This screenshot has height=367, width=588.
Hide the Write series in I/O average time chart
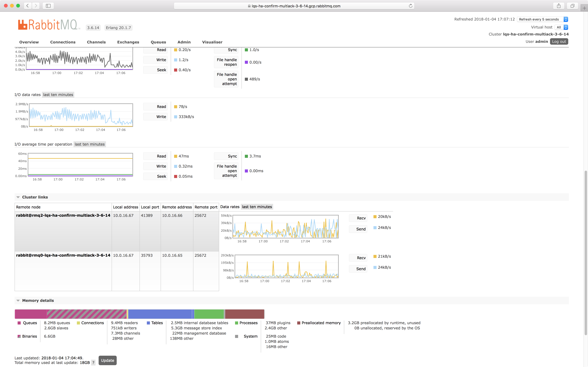(155, 166)
